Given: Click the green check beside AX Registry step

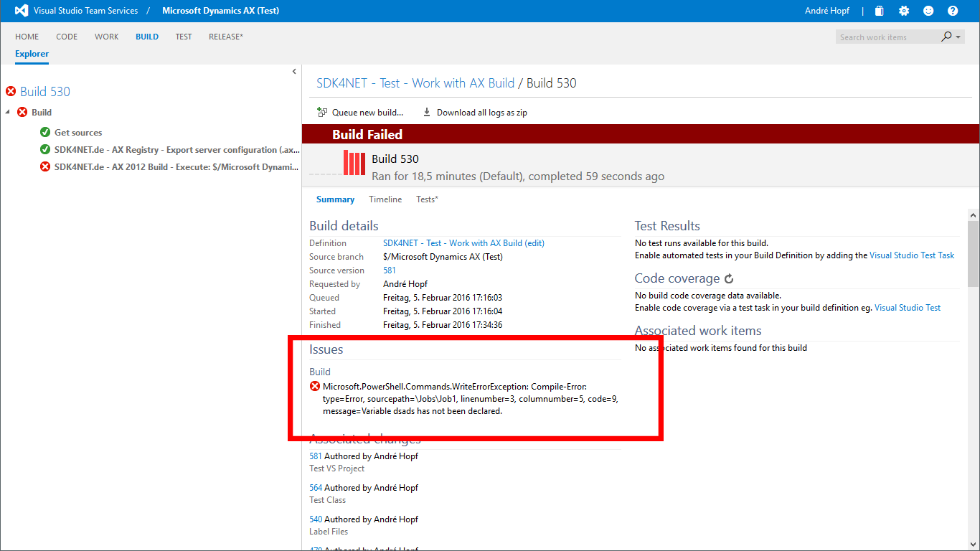Looking at the screenshot, I should pyautogui.click(x=45, y=149).
